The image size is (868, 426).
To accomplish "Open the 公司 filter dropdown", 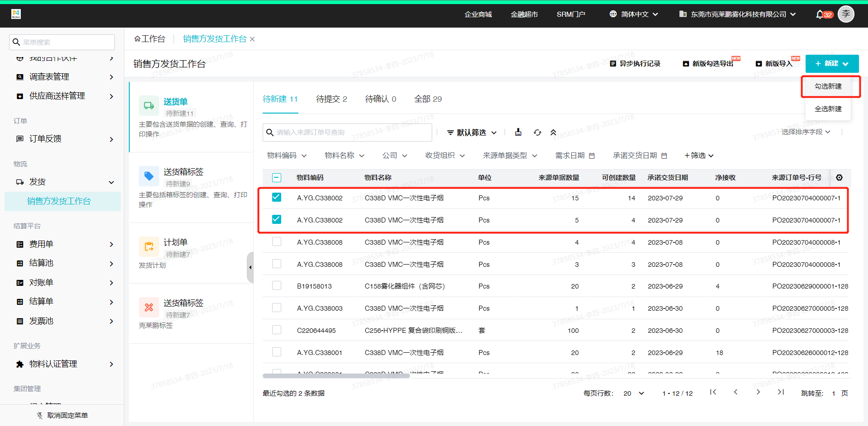I will (395, 156).
